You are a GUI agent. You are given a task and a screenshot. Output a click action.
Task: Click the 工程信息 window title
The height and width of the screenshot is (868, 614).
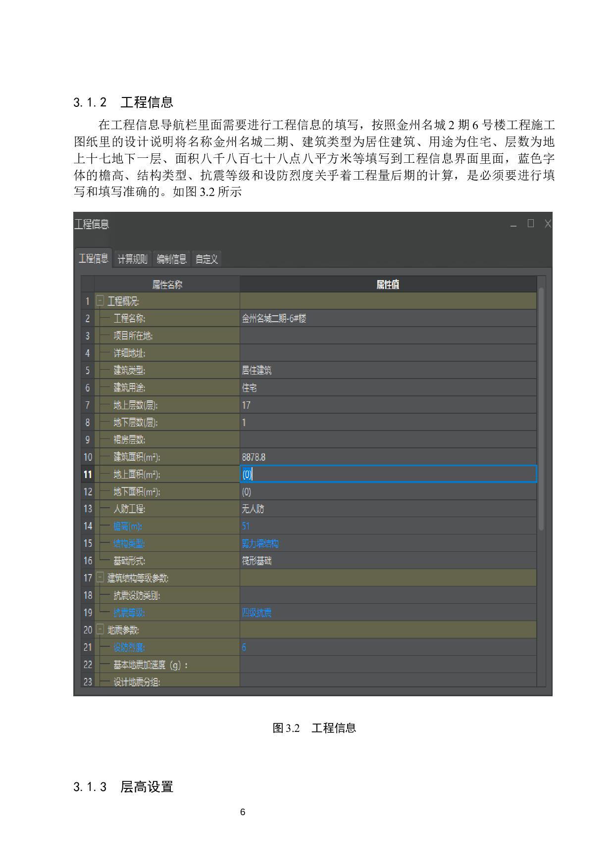point(92,224)
